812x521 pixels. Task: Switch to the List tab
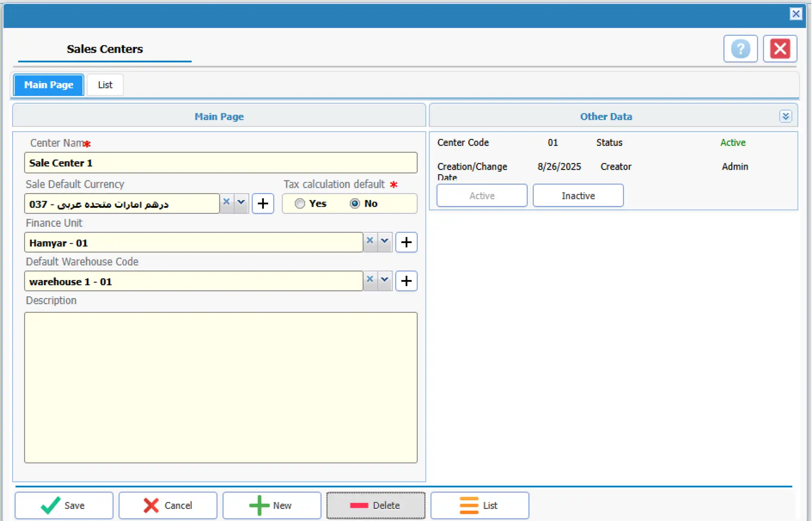[x=105, y=85]
